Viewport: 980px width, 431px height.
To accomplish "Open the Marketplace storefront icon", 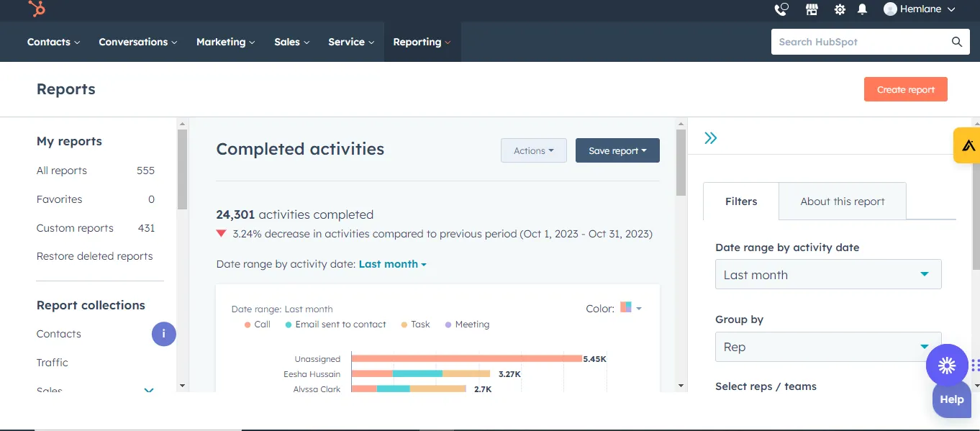I will [x=812, y=9].
